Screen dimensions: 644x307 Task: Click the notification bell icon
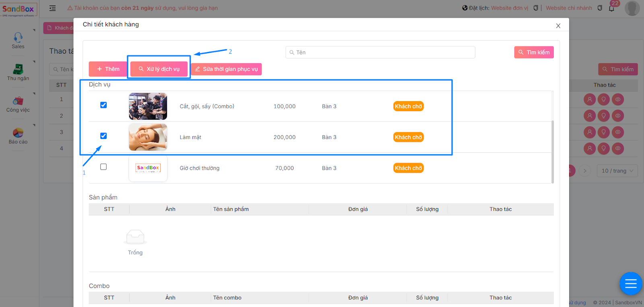611,8
